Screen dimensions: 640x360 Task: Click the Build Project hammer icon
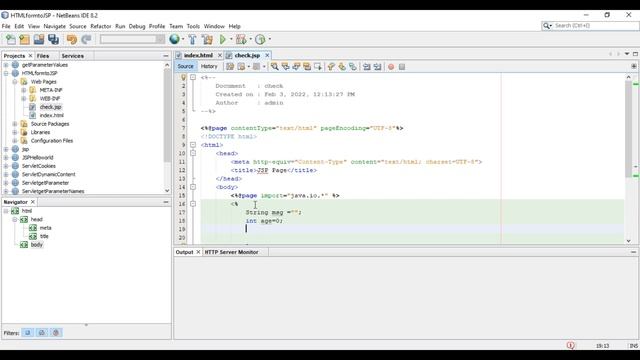[192, 40]
